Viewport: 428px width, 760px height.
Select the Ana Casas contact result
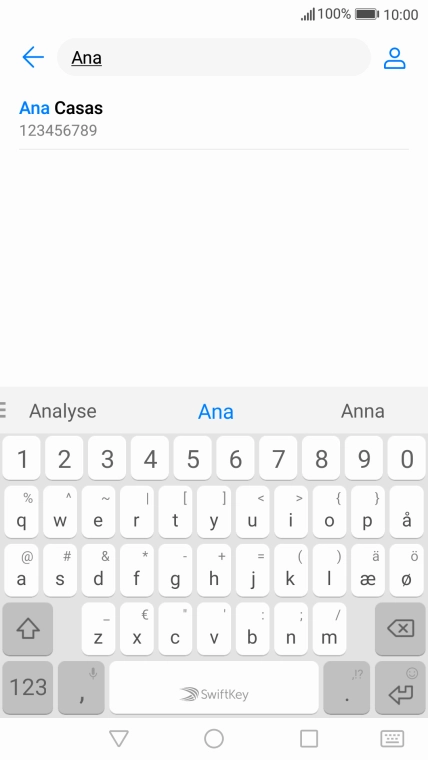pyautogui.click(x=214, y=119)
